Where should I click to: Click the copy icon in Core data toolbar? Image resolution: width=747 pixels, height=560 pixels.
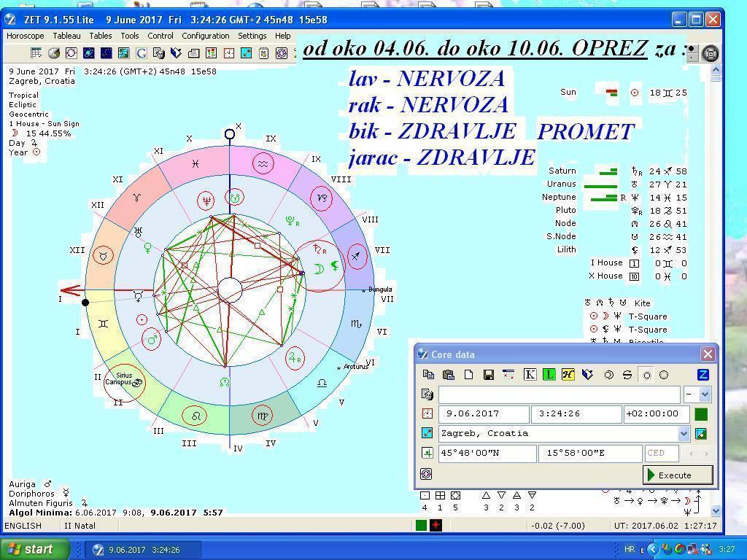(429, 375)
